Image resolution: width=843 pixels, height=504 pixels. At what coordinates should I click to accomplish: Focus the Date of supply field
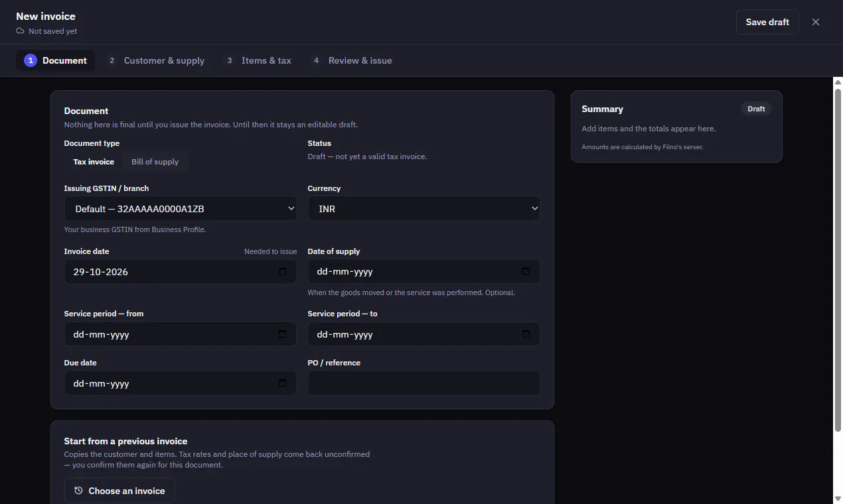click(424, 272)
